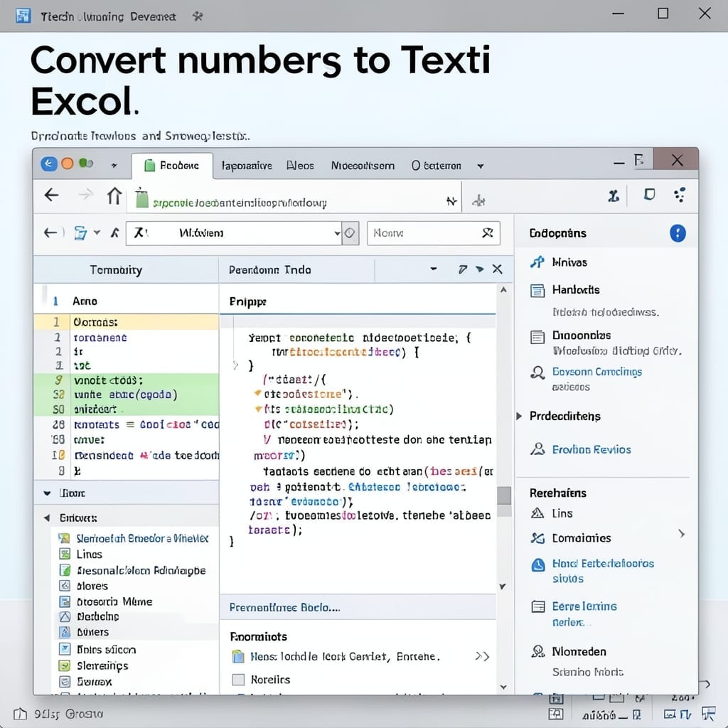Open the panel header dropdown caret
Image resolution: width=728 pixels, height=728 pixels.
click(x=433, y=269)
